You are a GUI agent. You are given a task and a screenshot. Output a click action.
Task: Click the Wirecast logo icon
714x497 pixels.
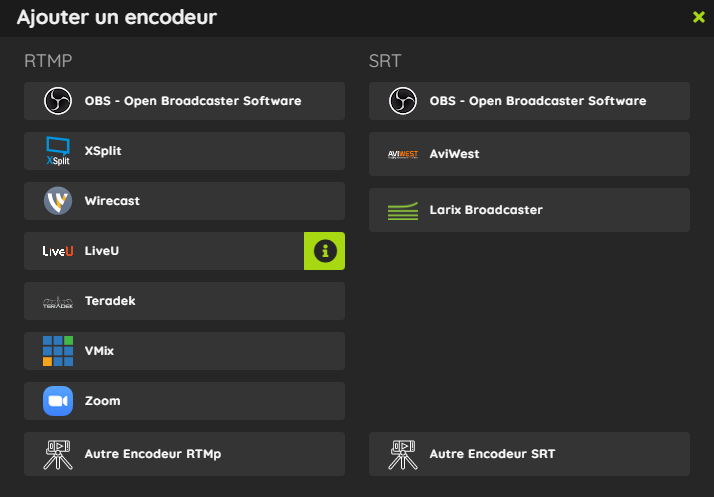point(58,201)
